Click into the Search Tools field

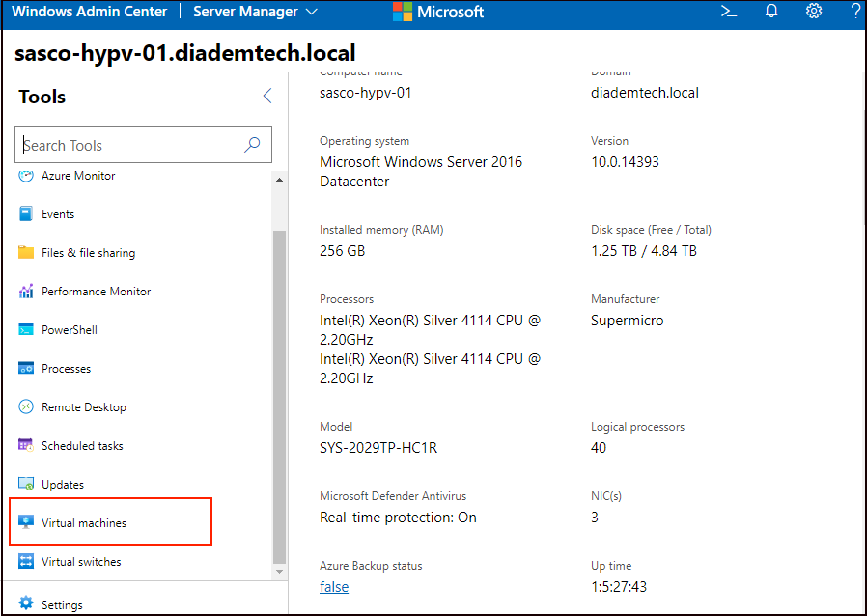coord(130,145)
